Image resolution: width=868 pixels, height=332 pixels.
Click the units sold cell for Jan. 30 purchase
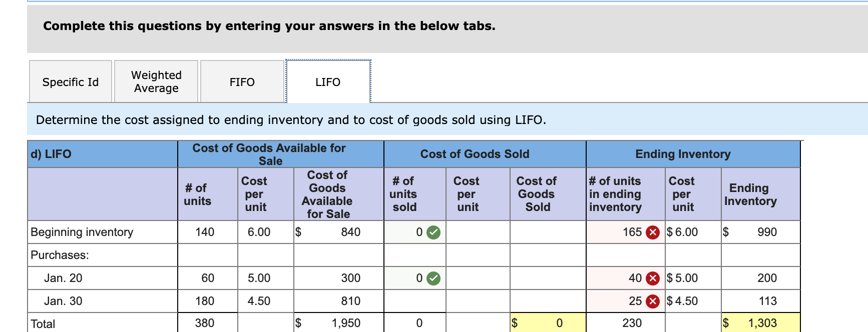coord(414,300)
